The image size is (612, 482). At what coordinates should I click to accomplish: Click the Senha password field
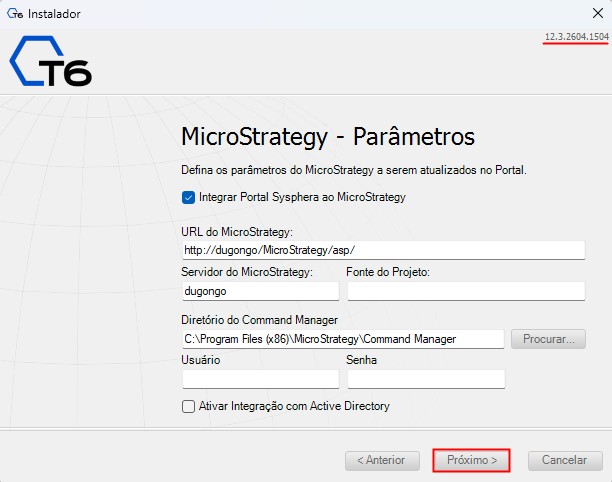[x=426, y=379]
